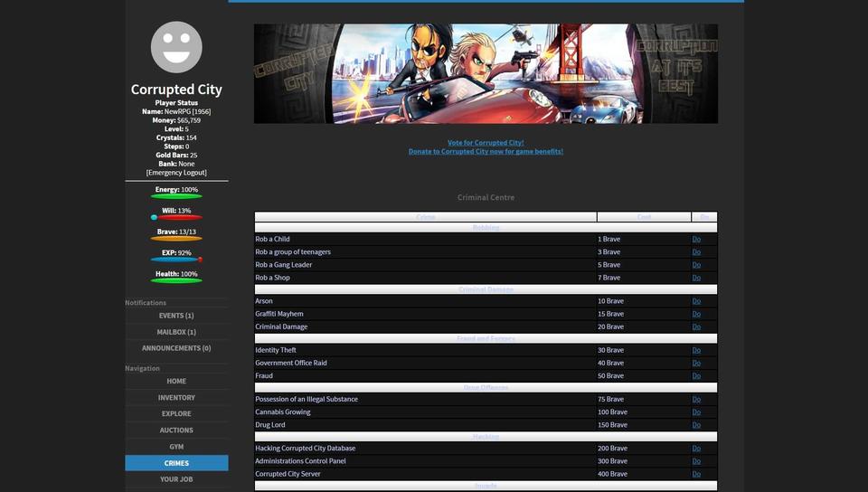Viewport: 868px width, 492px height.
Task: Open Your Job page
Action: pyautogui.click(x=176, y=479)
